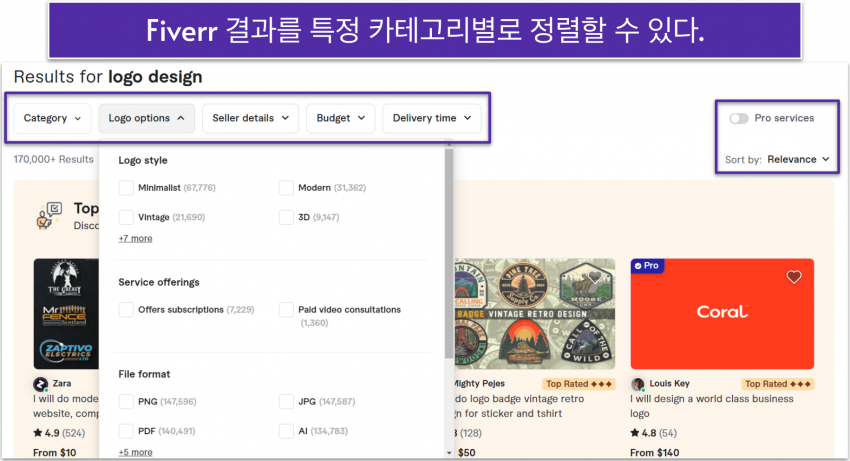Enable Paid video consultations filter
Image resolution: width=850 pixels, height=461 pixels.
(286, 310)
